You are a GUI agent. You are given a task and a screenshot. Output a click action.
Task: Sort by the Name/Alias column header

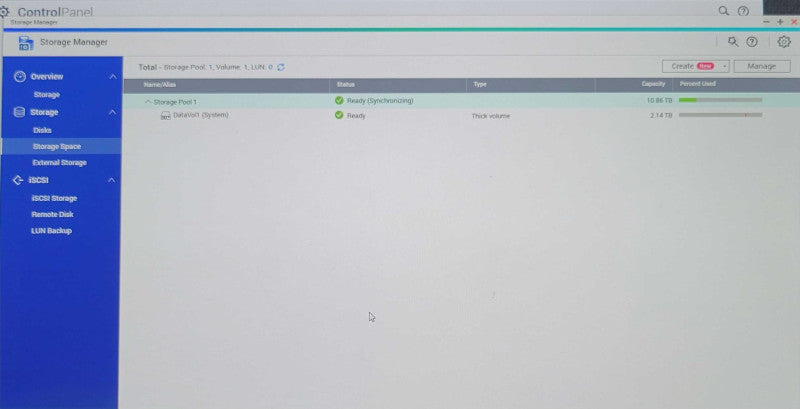coord(160,85)
